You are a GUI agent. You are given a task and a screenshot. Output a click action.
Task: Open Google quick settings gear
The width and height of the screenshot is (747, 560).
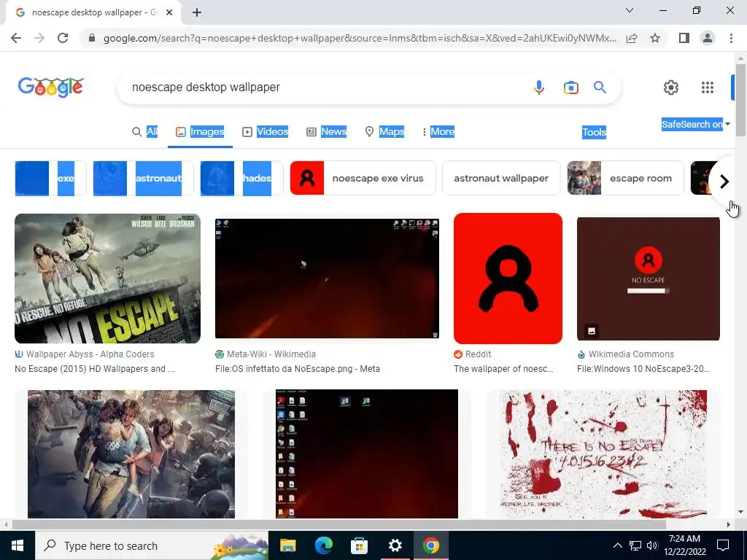coord(671,87)
